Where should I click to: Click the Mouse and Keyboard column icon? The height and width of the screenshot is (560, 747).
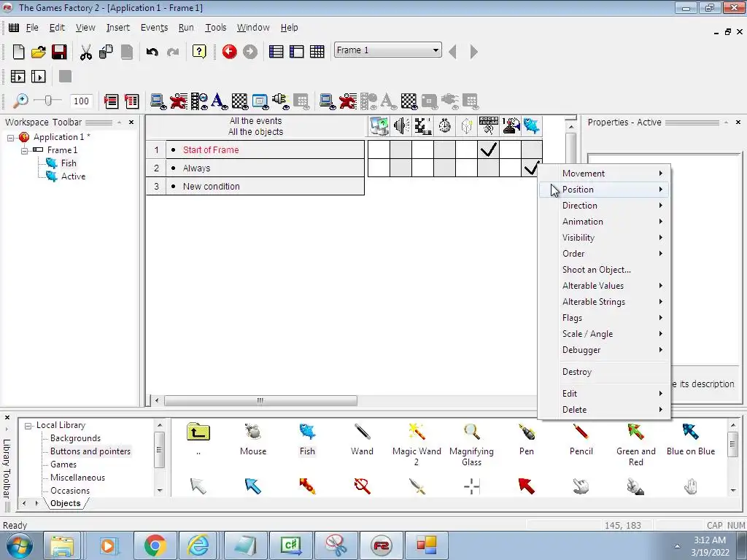[x=488, y=126]
